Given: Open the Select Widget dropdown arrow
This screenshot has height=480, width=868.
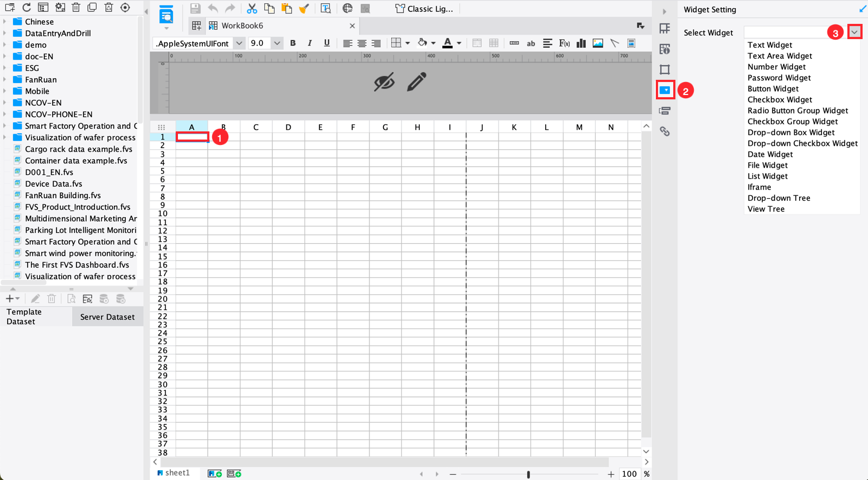Looking at the screenshot, I should coord(854,32).
